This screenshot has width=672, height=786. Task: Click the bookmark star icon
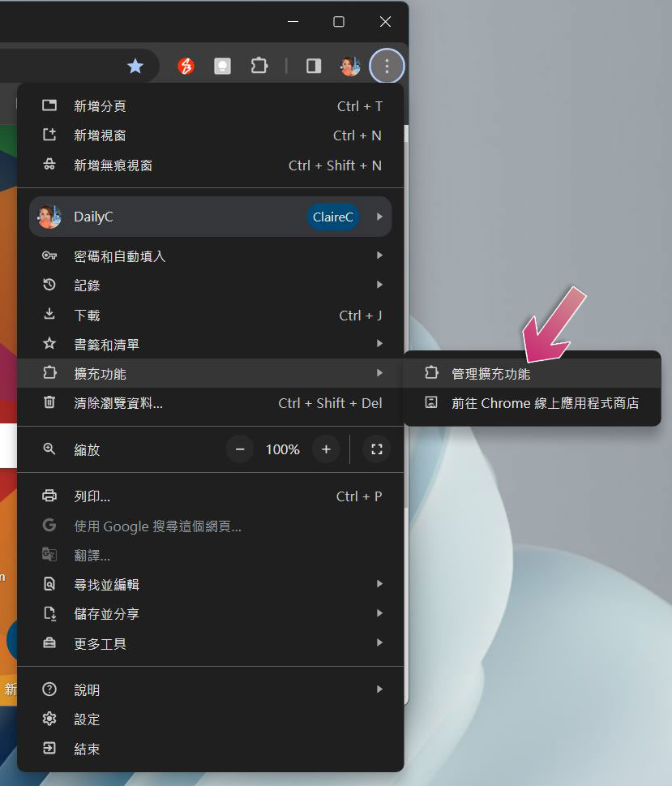tap(135, 67)
